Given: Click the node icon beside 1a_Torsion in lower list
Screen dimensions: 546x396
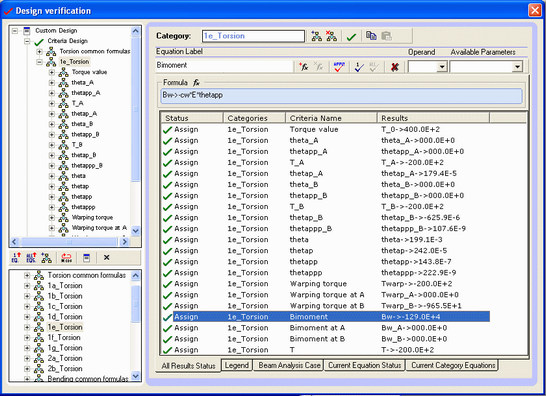Looking at the screenshot, I should tap(39, 286).
